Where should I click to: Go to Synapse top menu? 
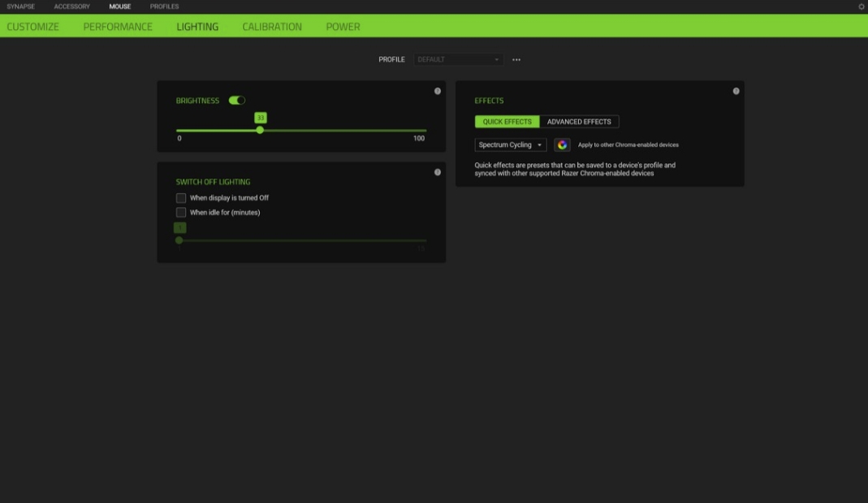[x=20, y=6]
